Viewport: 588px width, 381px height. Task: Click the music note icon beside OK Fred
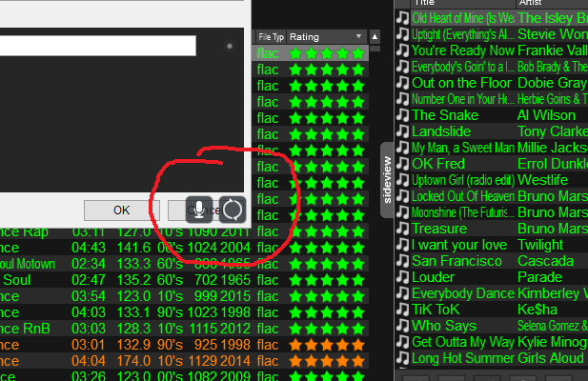coord(403,164)
